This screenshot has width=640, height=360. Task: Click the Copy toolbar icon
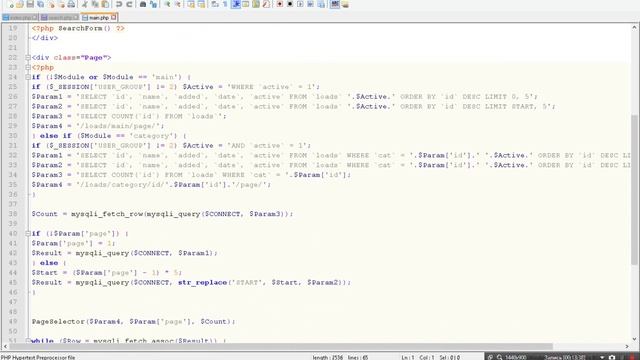(95, 4)
